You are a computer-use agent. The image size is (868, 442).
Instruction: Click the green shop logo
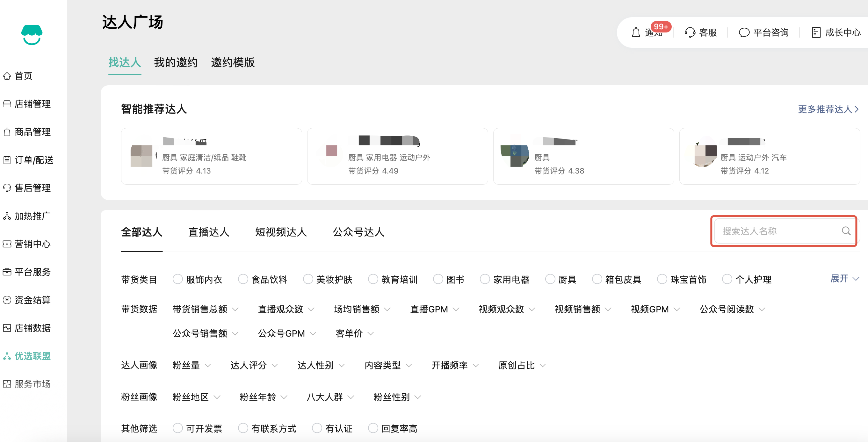coord(32,35)
